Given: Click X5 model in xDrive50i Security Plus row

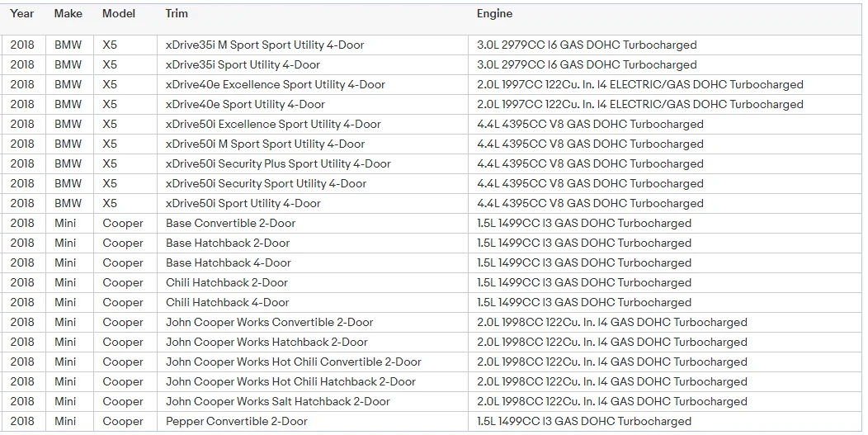Looking at the screenshot, I should click(110, 164).
